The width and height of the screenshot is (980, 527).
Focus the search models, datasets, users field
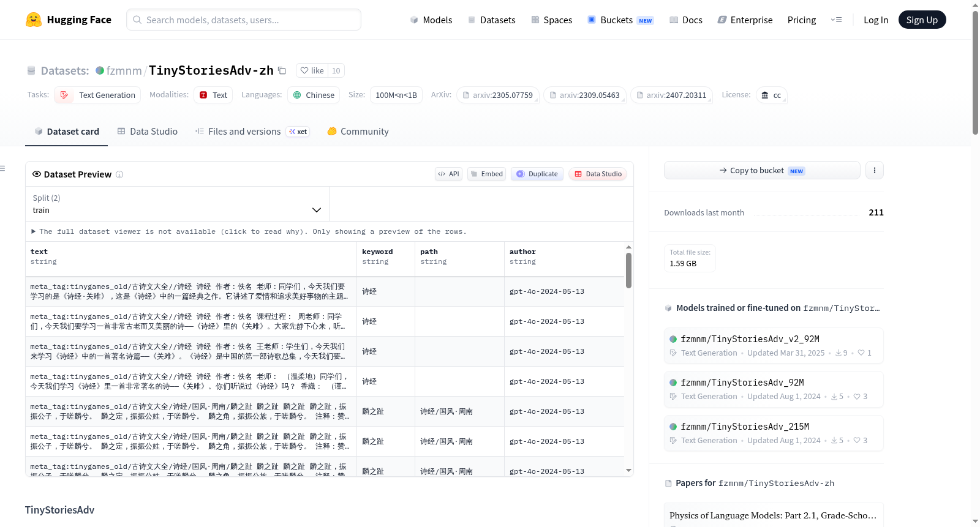pyautogui.click(x=244, y=20)
